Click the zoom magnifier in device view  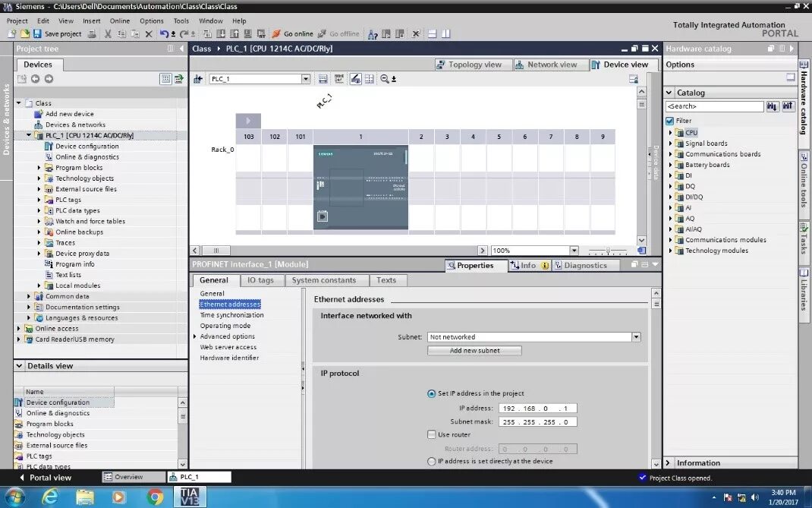click(385, 79)
